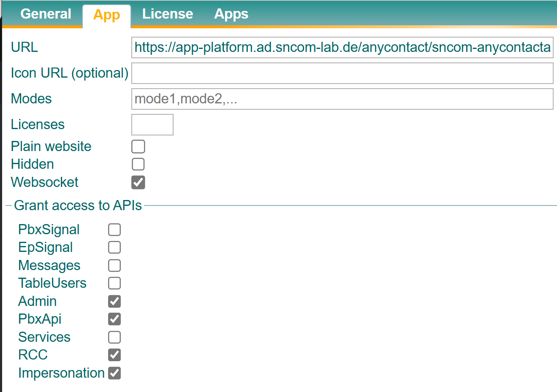The image size is (557, 392).
Task: Click the URL input field
Action: [342, 47]
